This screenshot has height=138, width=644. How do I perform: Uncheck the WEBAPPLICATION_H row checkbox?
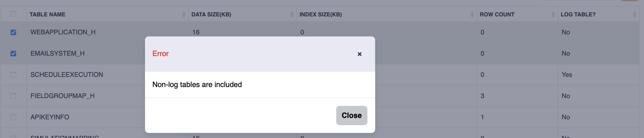[14, 32]
